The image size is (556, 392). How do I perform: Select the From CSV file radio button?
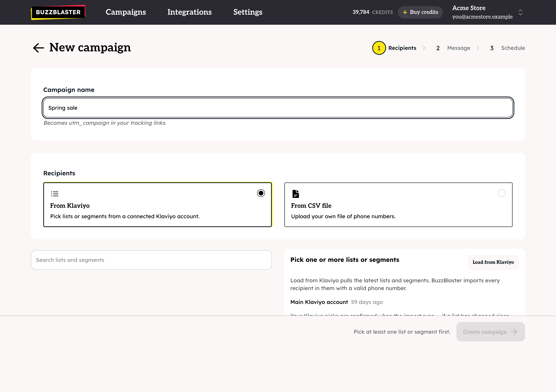(502, 193)
